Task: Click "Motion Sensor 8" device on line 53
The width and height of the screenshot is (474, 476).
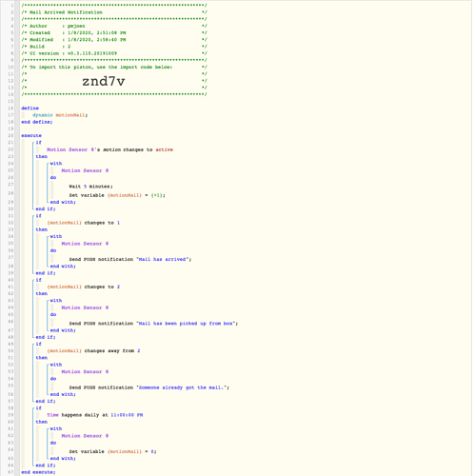Action: tap(85, 371)
